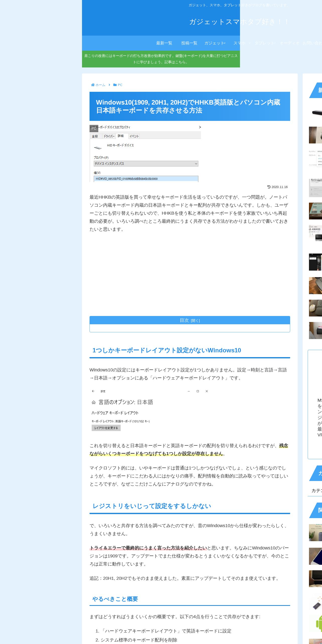Click pink highlighted text トライ＆エラーで最終的に
This screenshot has width=322, height=644.
[x=148, y=548]
